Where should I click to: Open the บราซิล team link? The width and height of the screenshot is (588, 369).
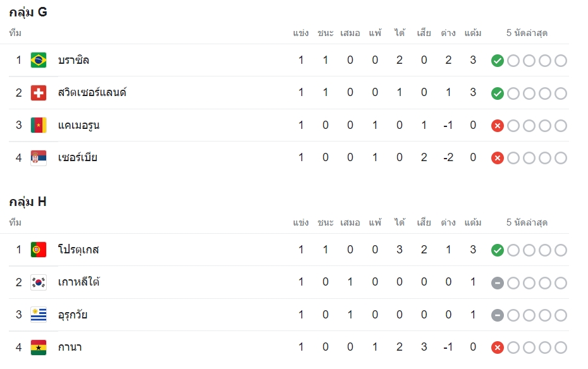73,60
